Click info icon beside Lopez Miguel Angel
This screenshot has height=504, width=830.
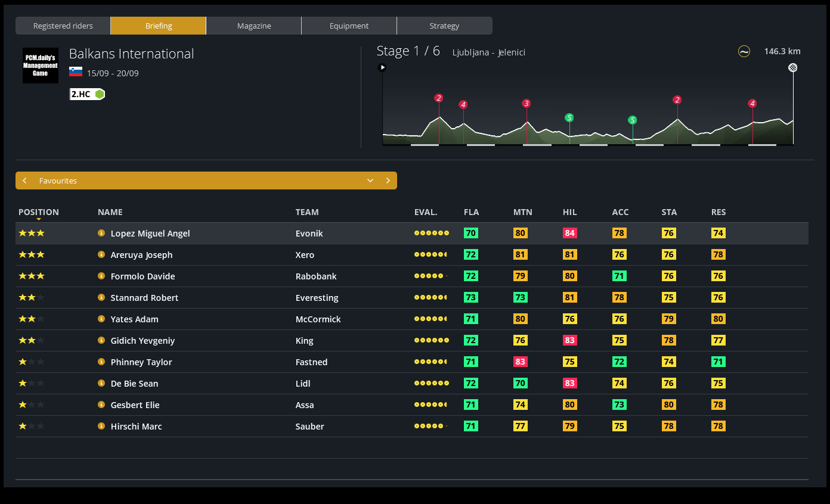pyautogui.click(x=101, y=233)
